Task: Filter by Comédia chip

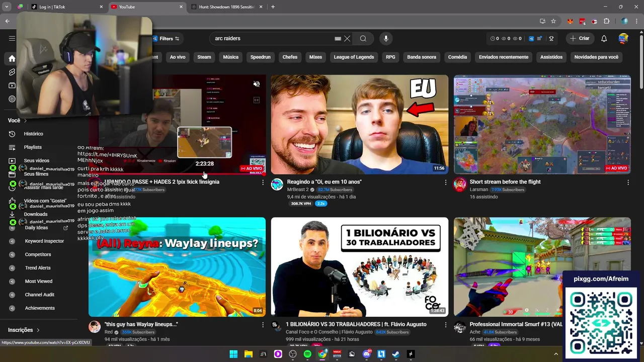Action: [457, 57]
